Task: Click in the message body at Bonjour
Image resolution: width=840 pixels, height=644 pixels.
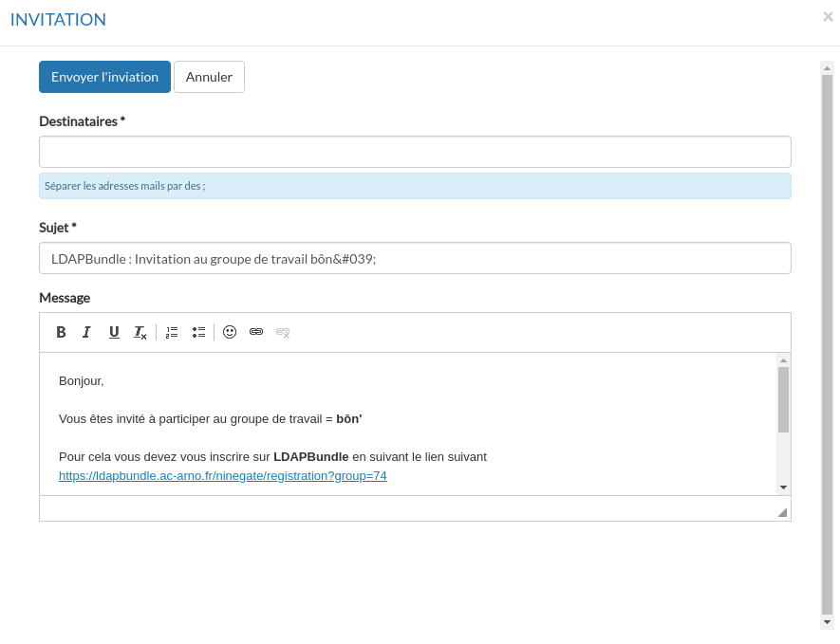Action: (x=82, y=381)
